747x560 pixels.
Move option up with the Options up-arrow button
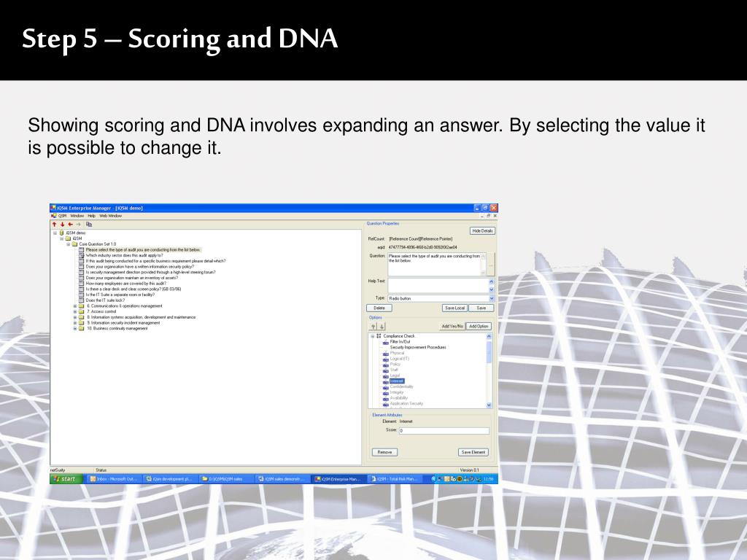pyautogui.click(x=373, y=327)
